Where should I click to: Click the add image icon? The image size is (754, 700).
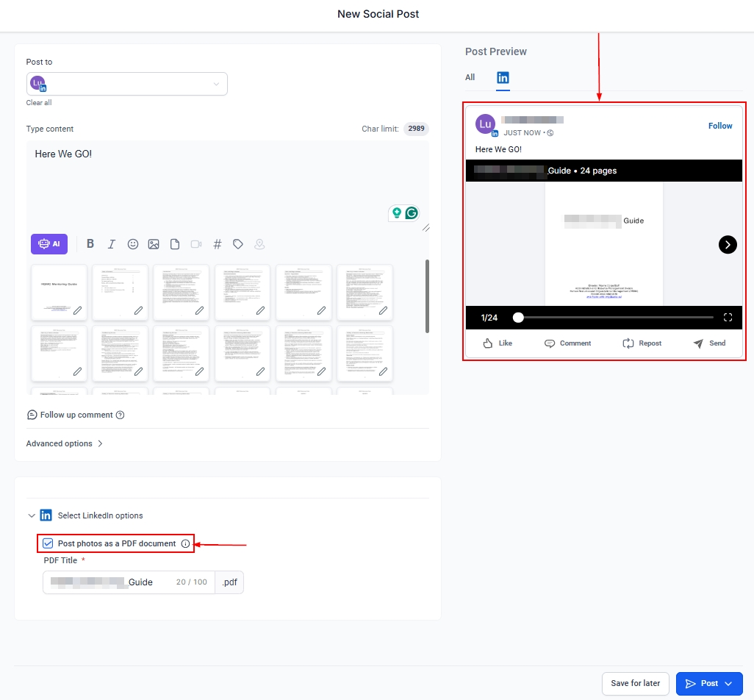pyautogui.click(x=154, y=244)
